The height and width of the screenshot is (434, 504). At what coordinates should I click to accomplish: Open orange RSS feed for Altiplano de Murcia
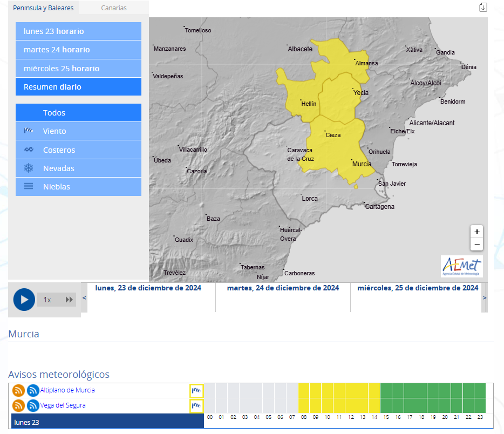[x=19, y=390]
